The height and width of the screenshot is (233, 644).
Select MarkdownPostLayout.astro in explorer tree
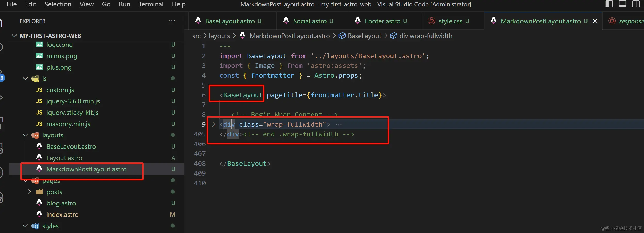(86, 169)
